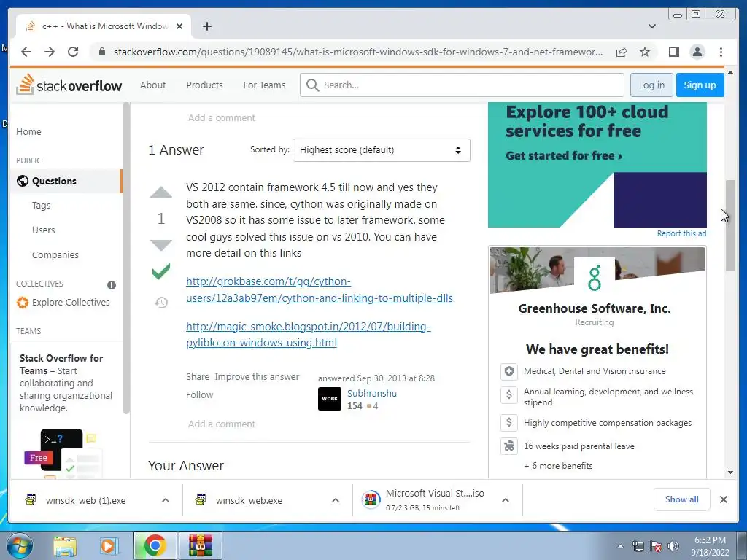Show hidden system tray icons
Screen dimensions: 747x560
[x=620, y=546]
